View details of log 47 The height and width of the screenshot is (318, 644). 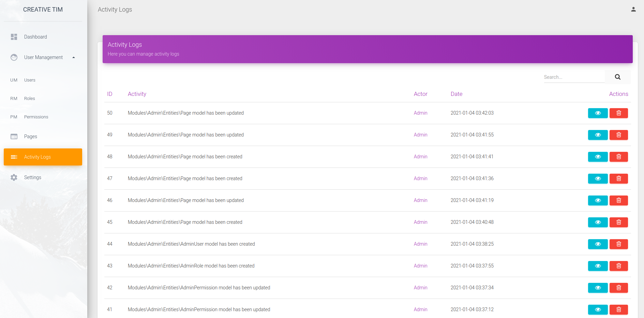598,178
